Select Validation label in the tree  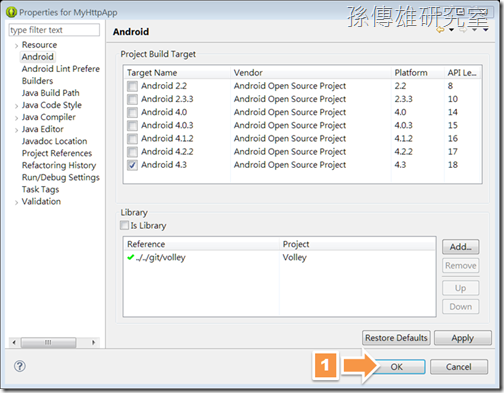[41, 201]
